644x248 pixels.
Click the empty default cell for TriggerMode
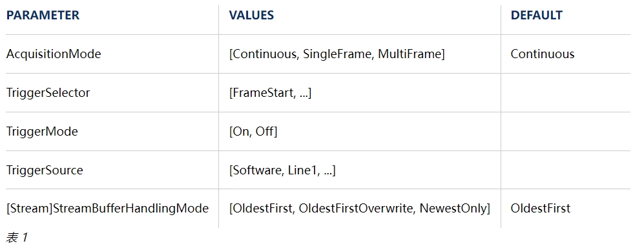pos(566,131)
